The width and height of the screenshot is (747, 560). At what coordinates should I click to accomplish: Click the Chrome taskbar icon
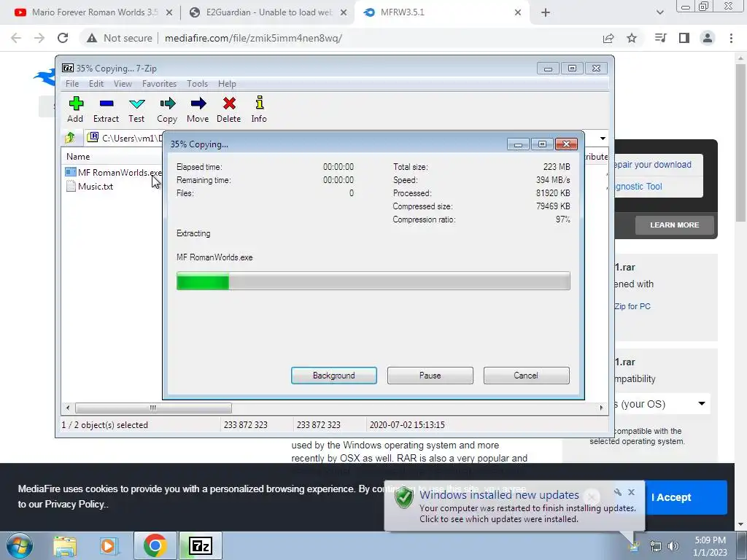(x=155, y=545)
